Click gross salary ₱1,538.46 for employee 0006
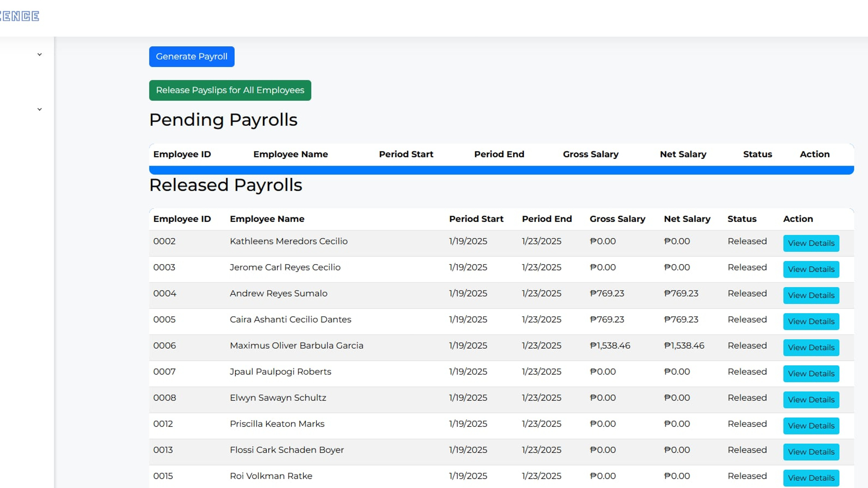 coord(610,346)
